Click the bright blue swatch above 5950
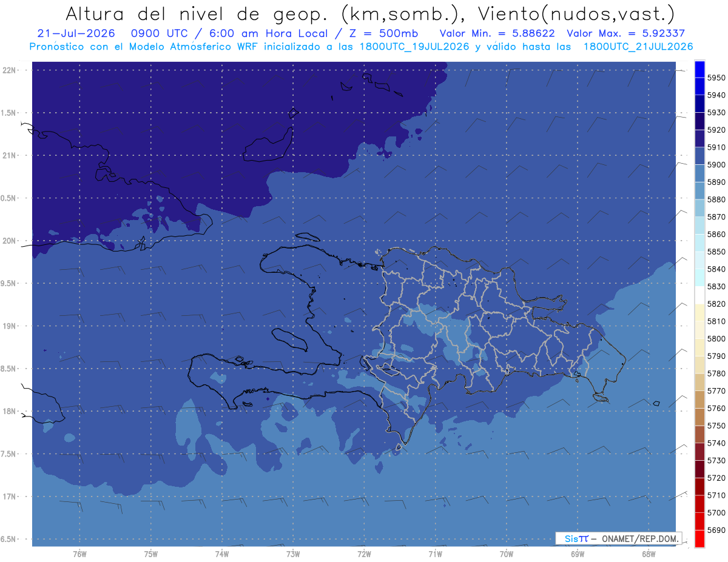The width and height of the screenshot is (728, 562). pyautogui.click(x=699, y=69)
